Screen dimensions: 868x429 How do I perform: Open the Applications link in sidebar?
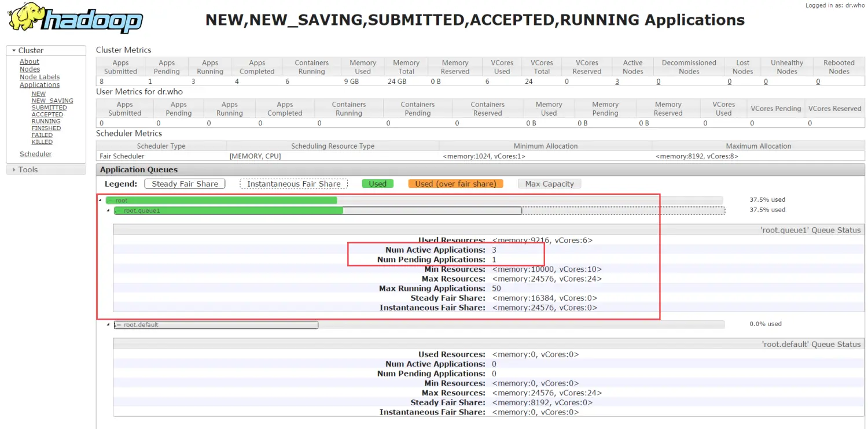(x=40, y=85)
